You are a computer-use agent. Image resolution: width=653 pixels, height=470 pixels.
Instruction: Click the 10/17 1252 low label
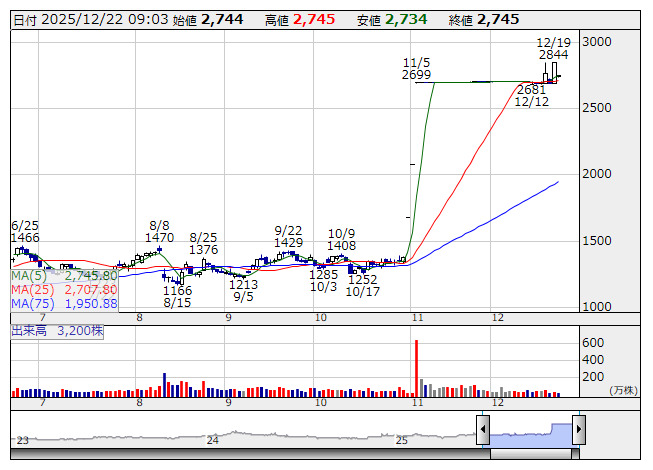tap(363, 285)
